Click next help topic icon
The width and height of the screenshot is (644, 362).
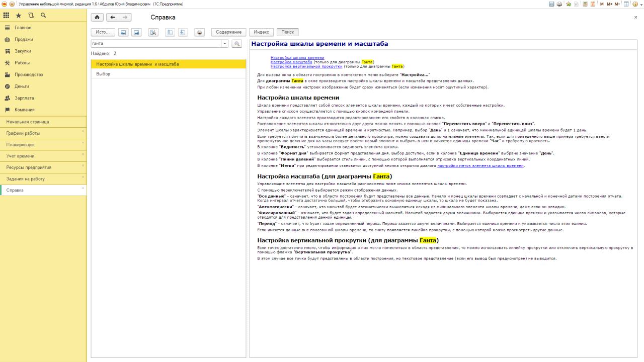(136, 32)
